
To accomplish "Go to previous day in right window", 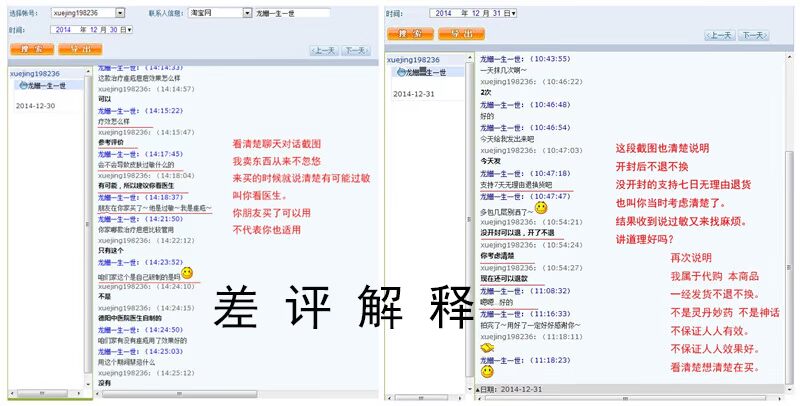I will (x=719, y=35).
